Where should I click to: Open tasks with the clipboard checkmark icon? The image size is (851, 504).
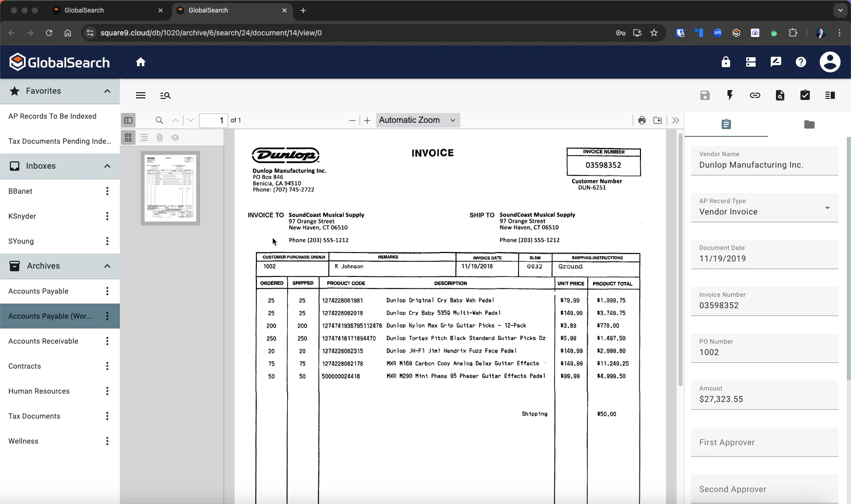click(805, 95)
